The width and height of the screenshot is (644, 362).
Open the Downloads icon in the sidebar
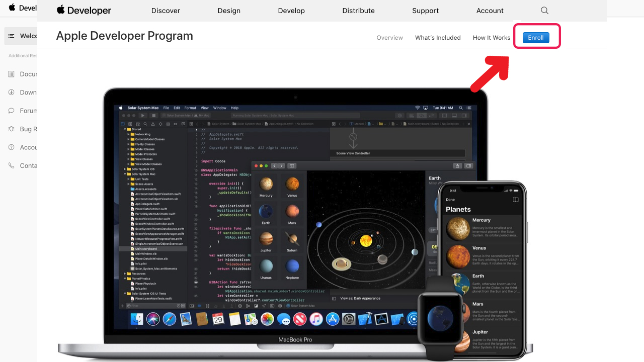[x=11, y=92]
